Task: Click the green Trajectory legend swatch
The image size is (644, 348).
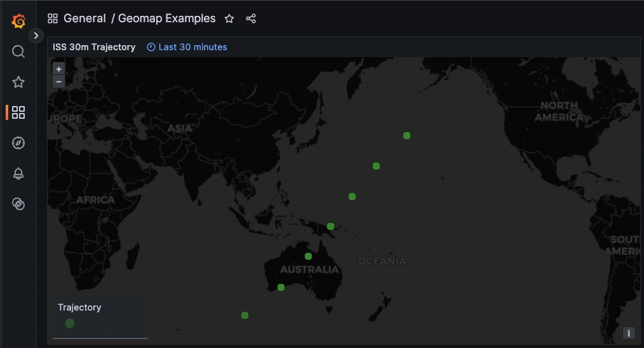Action: (x=70, y=323)
